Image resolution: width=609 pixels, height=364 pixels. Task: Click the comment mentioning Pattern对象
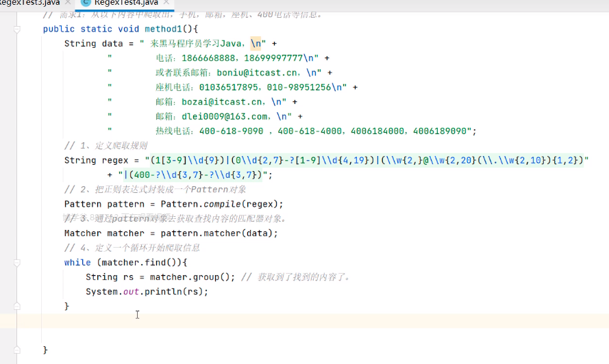coord(155,190)
